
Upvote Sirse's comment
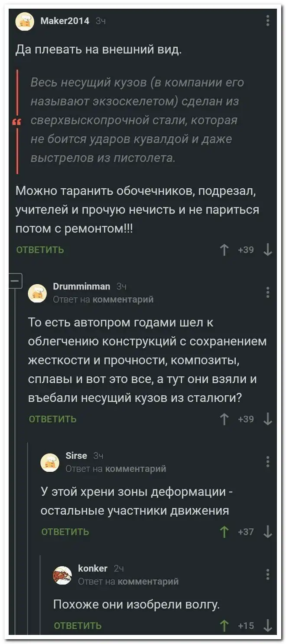(x=224, y=532)
